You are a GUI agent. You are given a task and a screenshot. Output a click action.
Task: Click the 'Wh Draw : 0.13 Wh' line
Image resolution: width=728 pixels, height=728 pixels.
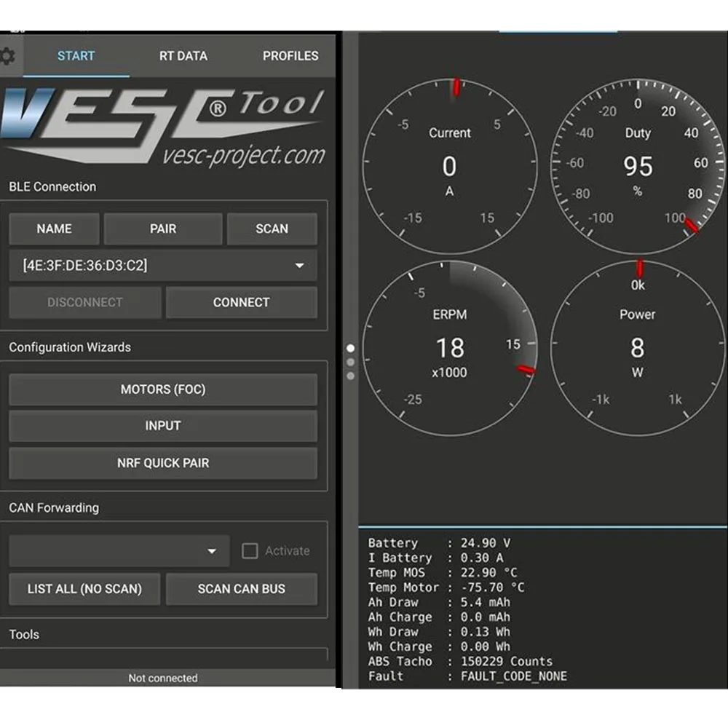[x=439, y=633]
